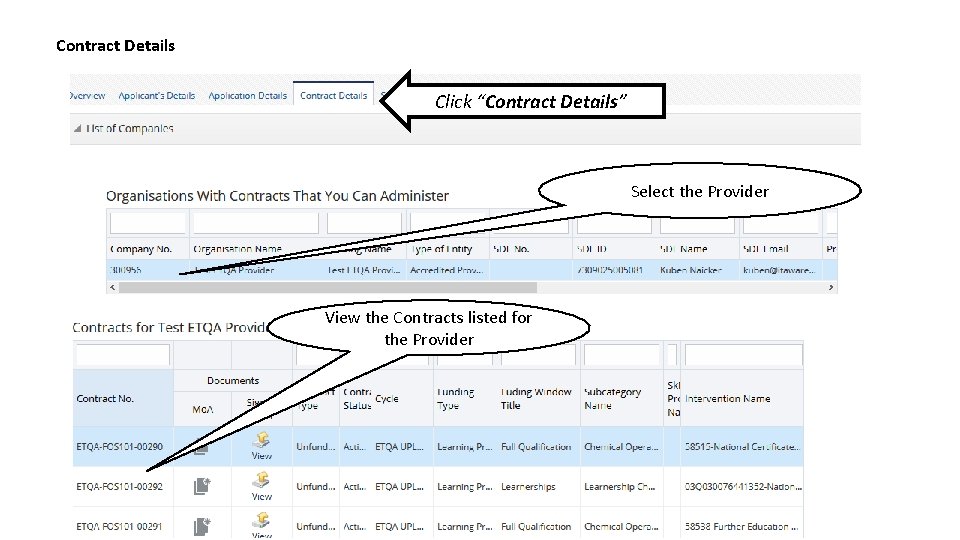Select the Contract Details tab
960x540 pixels.
click(334, 96)
